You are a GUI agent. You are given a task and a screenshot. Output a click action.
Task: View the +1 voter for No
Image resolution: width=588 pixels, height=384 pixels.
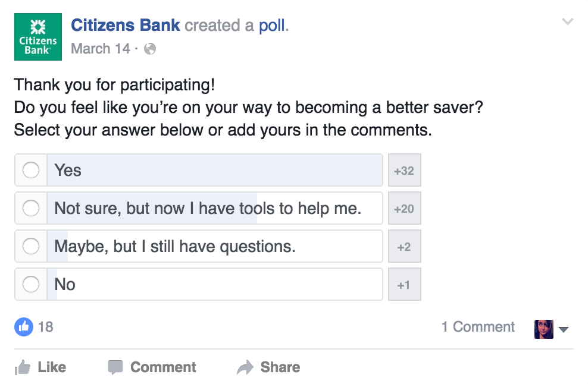[404, 284]
